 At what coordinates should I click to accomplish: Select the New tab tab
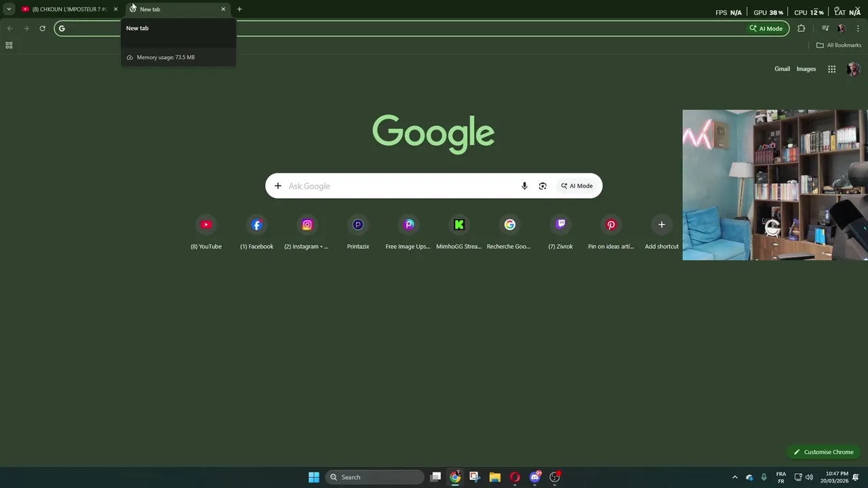click(176, 9)
